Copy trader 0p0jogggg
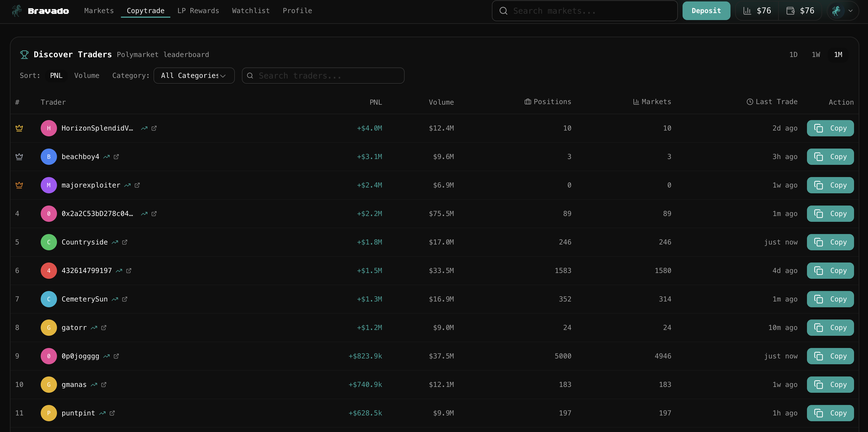The image size is (868, 432). 830,356
